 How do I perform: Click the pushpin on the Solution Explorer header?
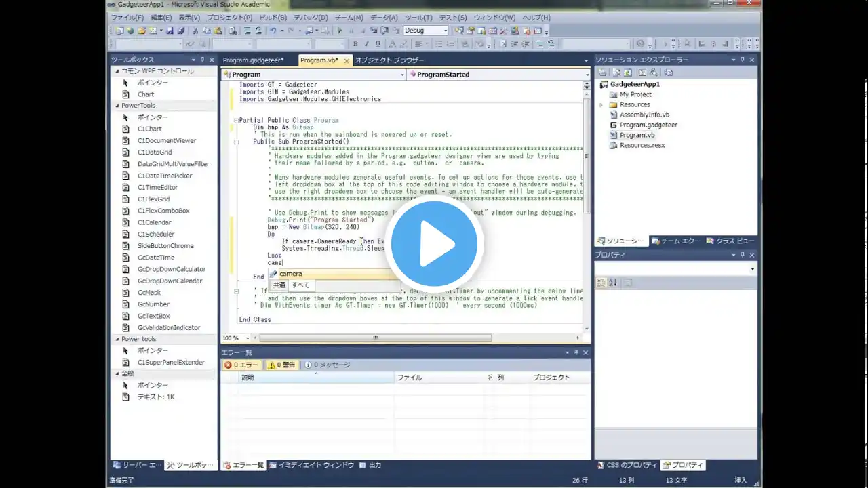(x=743, y=60)
